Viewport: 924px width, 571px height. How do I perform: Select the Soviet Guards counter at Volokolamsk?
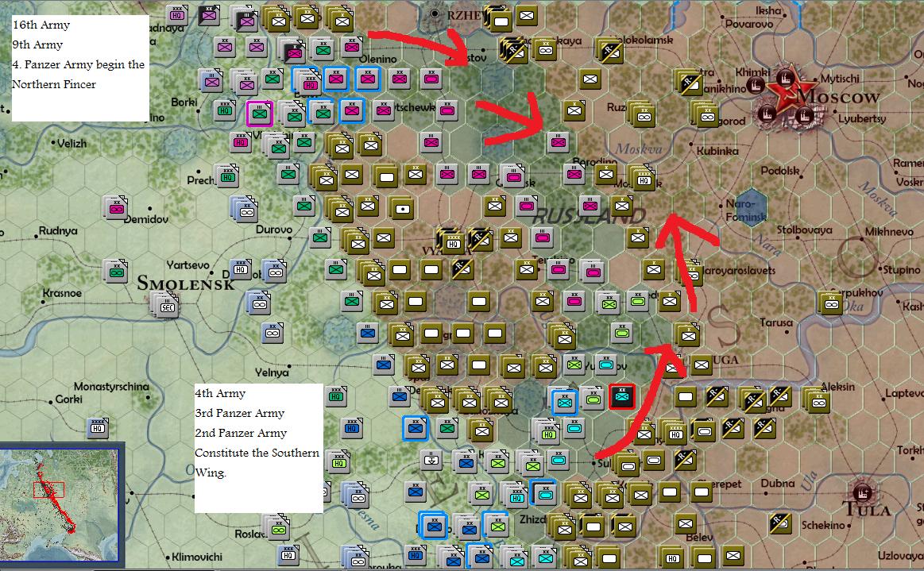(x=610, y=51)
